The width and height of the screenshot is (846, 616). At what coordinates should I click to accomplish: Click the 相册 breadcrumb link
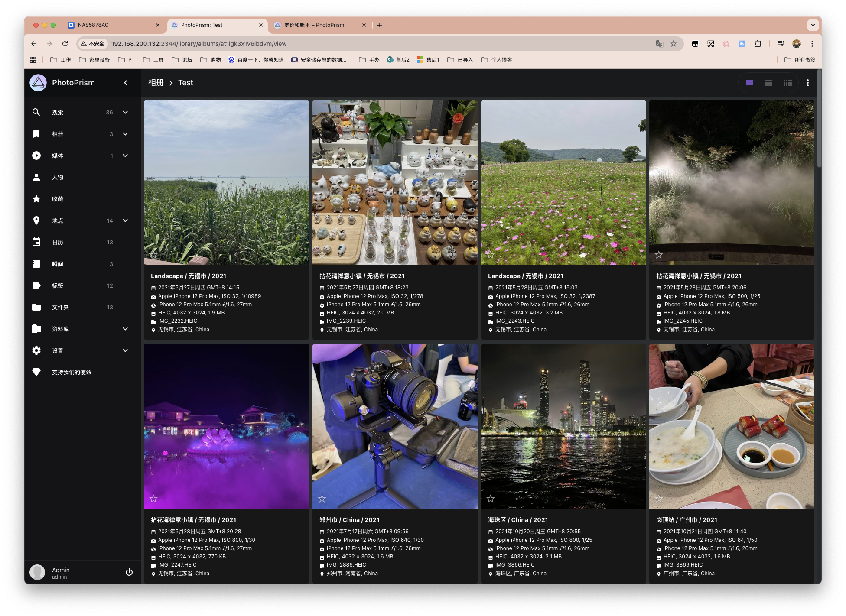pyautogui.click(x=156, y=83)
